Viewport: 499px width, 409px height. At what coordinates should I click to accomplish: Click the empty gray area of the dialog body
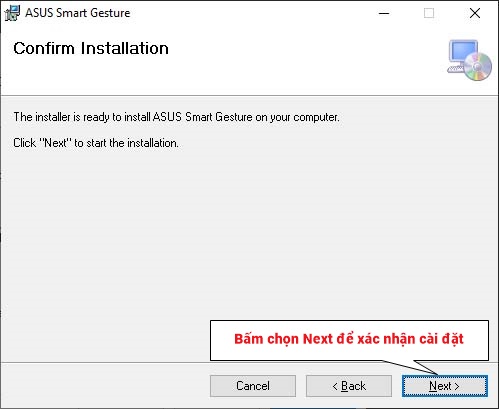pos(167,233)
